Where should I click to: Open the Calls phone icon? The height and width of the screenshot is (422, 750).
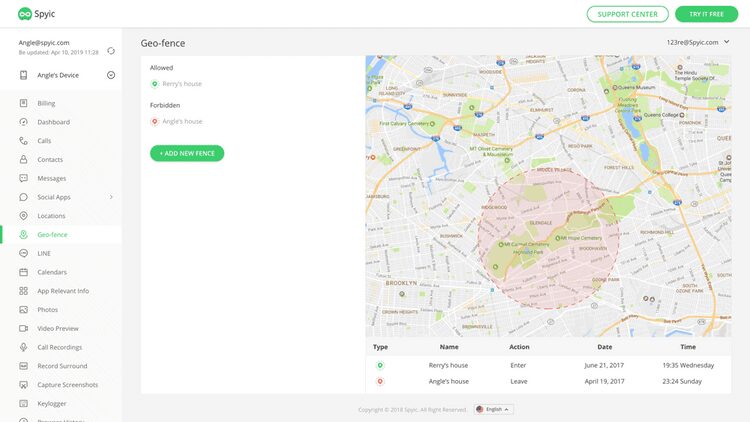[x=23, y=141]
